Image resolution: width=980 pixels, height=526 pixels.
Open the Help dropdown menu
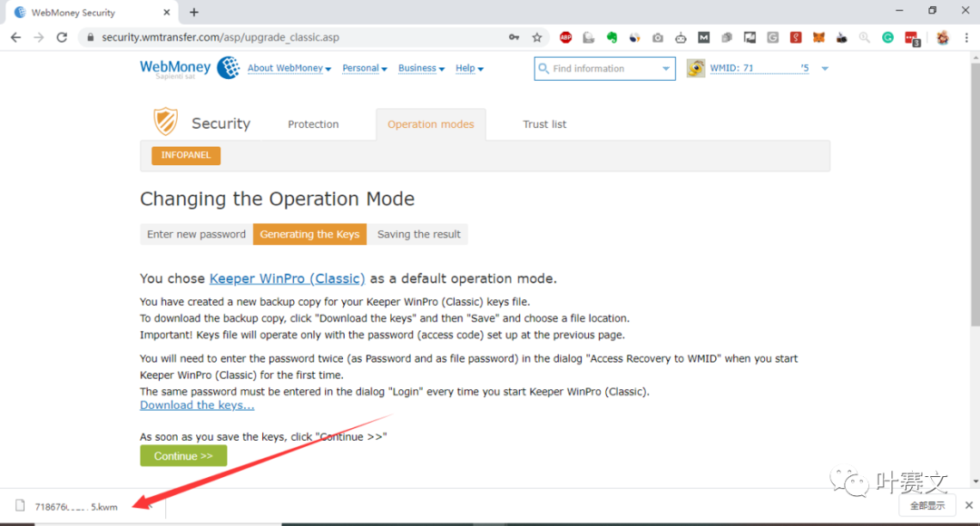point(469,68)
